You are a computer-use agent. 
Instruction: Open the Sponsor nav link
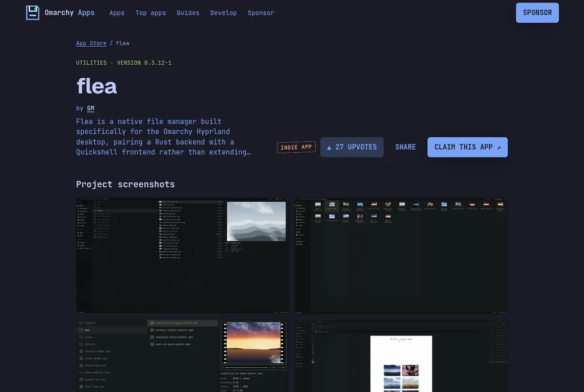click(x=261, y=13)
